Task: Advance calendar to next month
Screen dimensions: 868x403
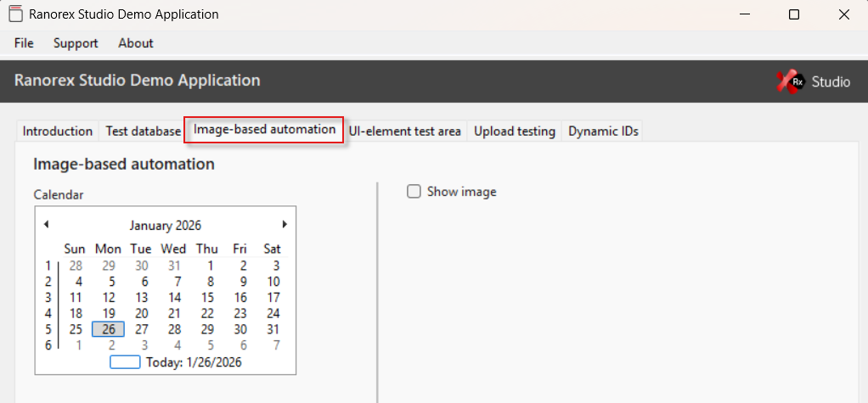Action: pos(285,225)
